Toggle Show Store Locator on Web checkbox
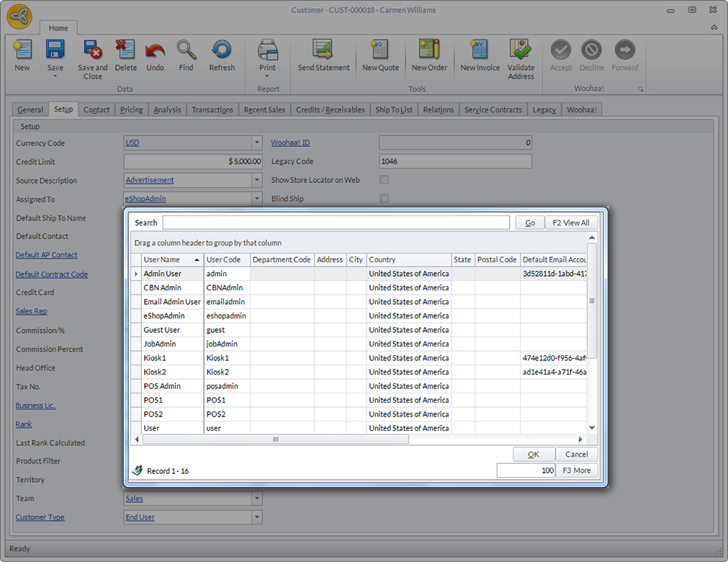The image size is (728, 562). click(x=384, y=180)
